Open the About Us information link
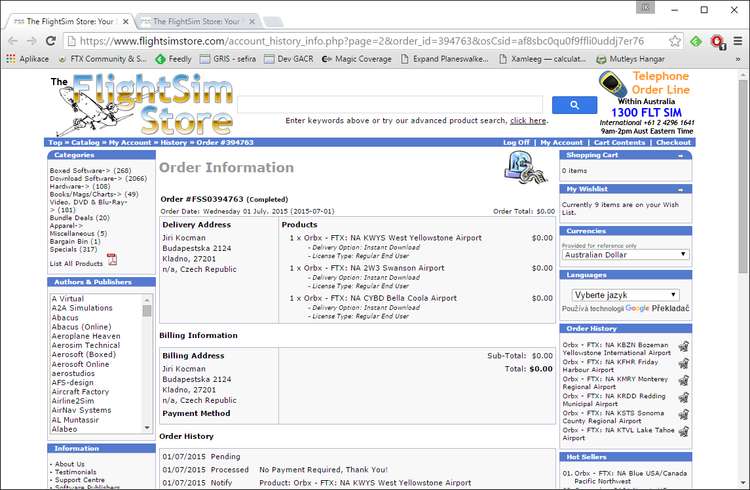The image size is (750, 490). coord(70,464)
